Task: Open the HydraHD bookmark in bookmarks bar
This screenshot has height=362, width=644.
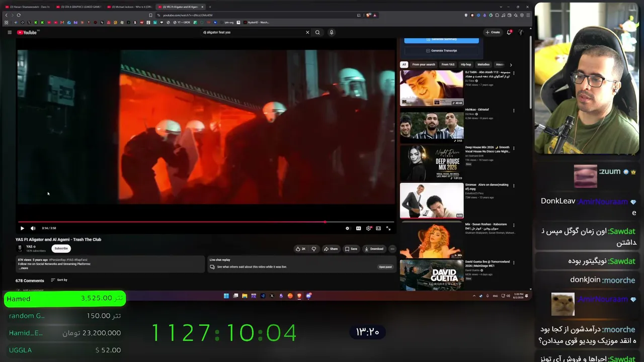Action: 257,22
